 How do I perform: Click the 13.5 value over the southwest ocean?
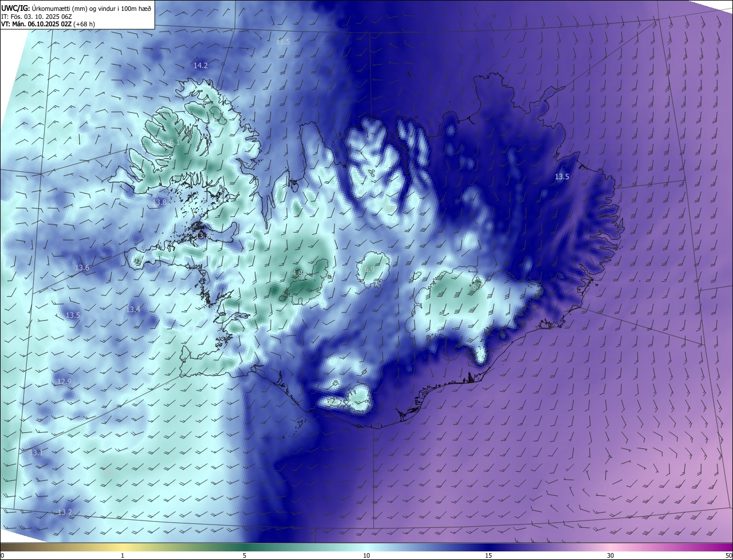point(73,316)
